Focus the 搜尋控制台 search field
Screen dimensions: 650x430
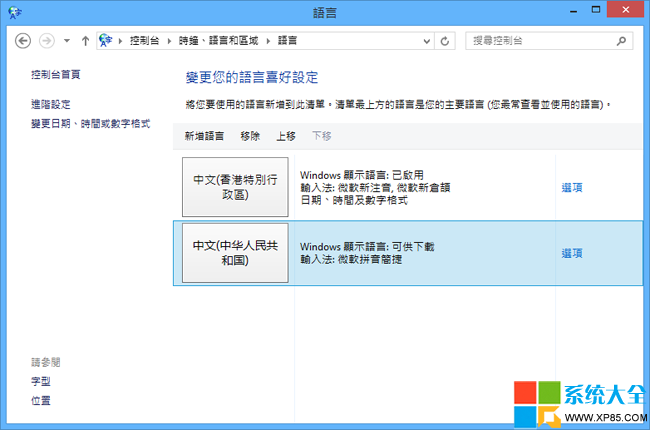pos(549,41)
